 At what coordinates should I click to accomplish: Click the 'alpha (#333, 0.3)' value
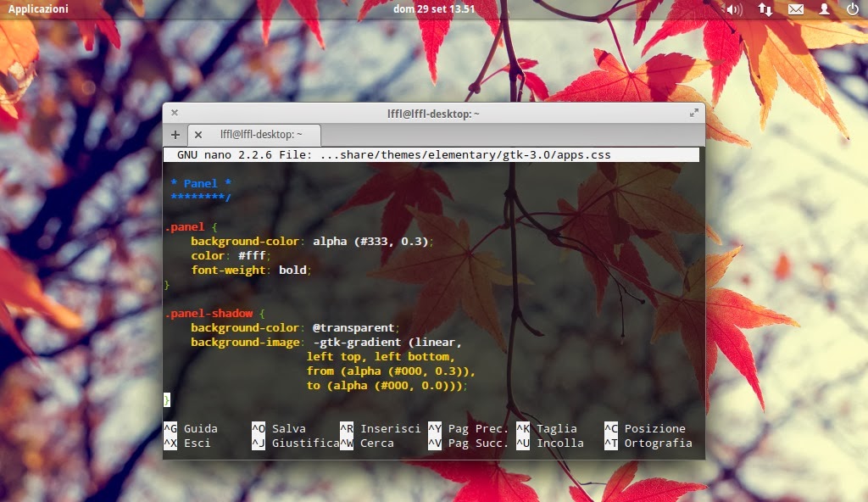tap(370, 241)
